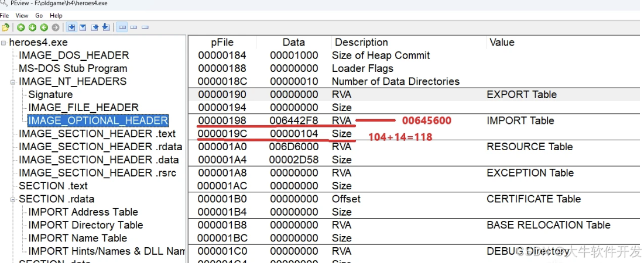
Task: Click the Data column header
Action: [x=294, y=42]
